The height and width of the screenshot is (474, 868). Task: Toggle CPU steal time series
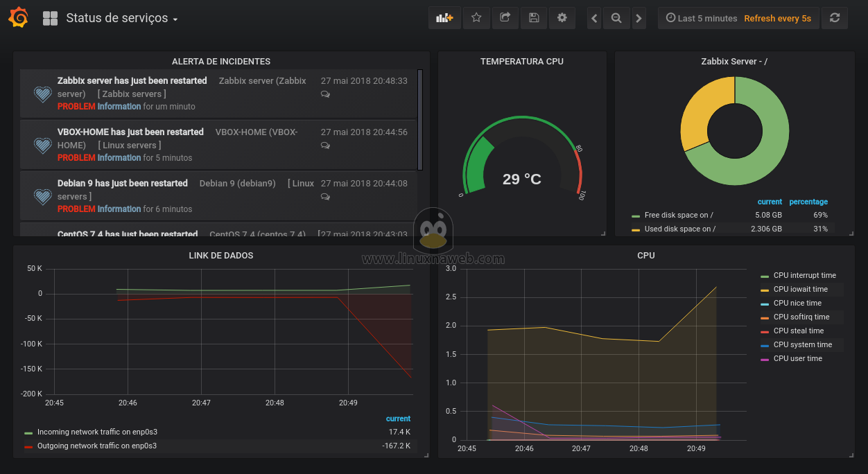[799, 331]
